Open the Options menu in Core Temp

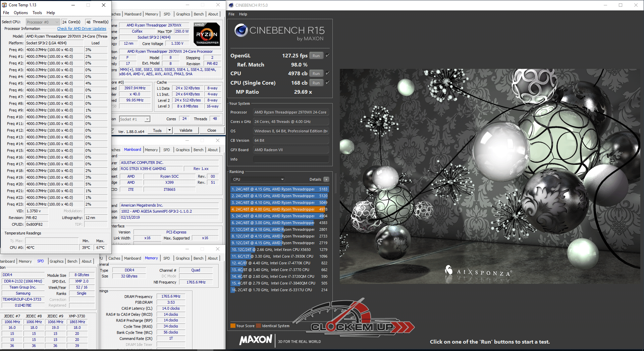point(21,13)
